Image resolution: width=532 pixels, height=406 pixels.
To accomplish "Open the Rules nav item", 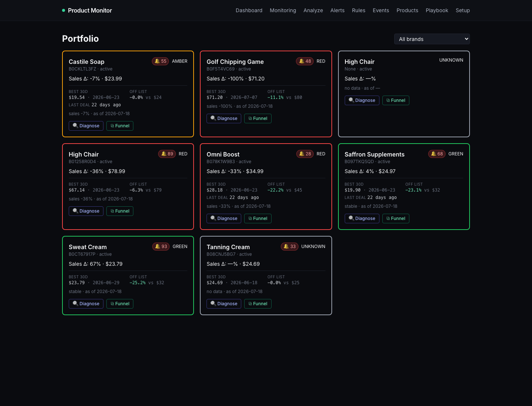I will tap(359, 10).
